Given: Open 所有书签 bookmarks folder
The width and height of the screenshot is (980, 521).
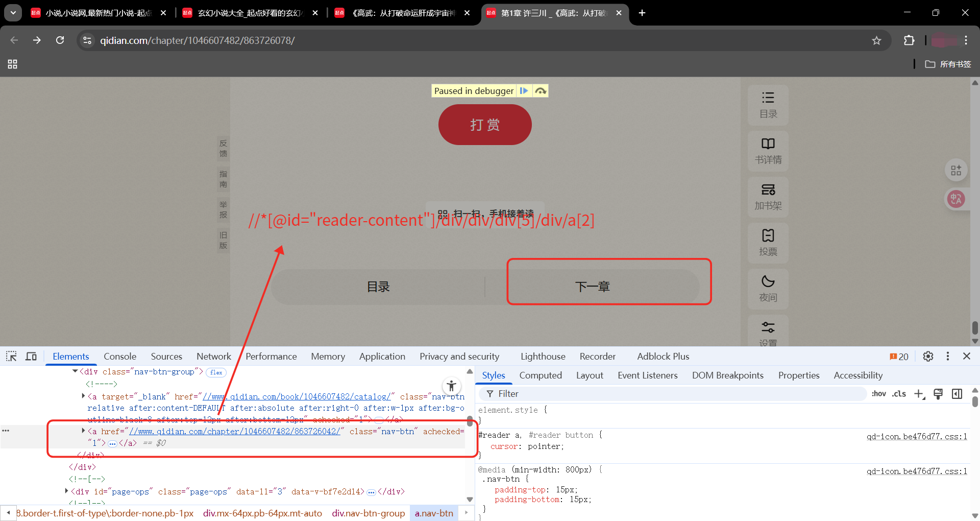Looking at the screenshot, I should (x=948, y=64).
